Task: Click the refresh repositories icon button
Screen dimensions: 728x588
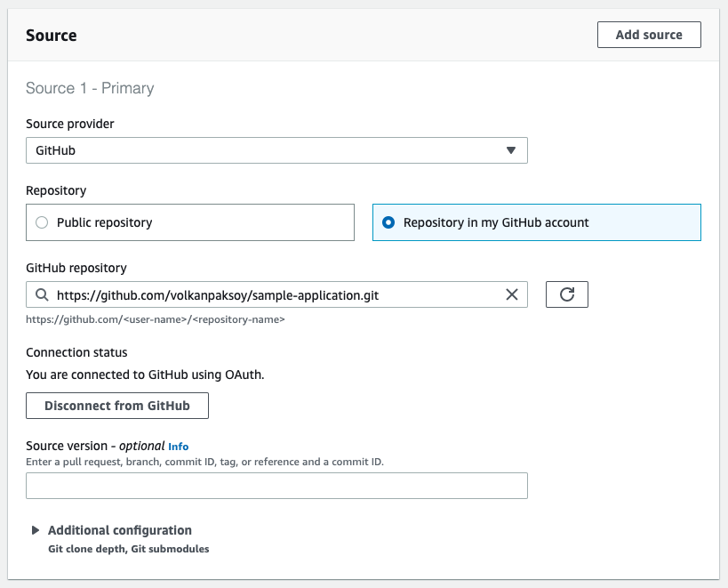Action: pyautogui.click(x=566, y=294)
